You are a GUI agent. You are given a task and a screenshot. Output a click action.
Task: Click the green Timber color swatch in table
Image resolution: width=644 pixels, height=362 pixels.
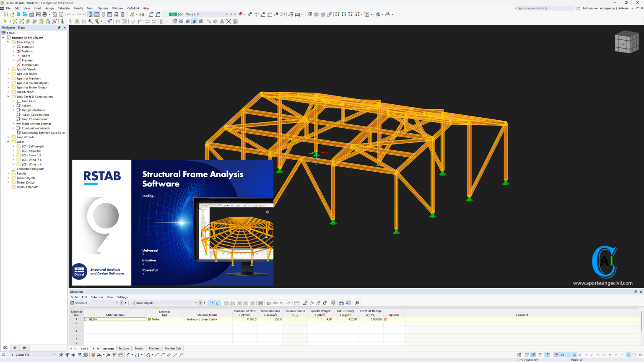tap(149, 319)
